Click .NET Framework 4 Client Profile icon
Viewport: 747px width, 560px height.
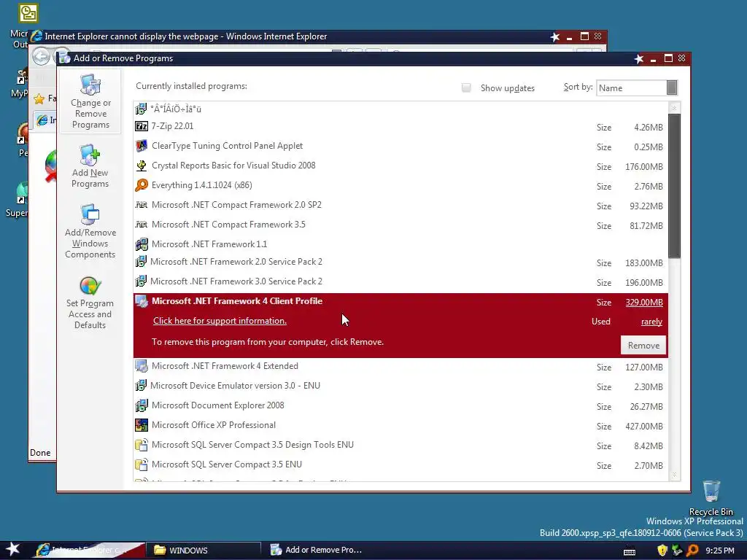click(142, 301)
